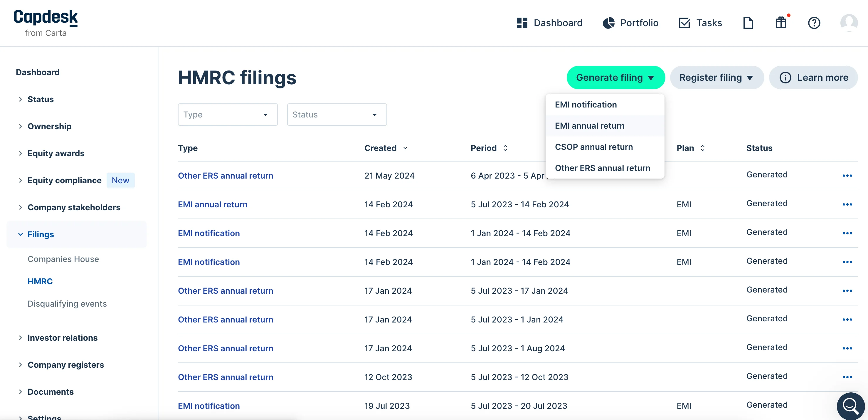The height and width of the screenshot is (420, 868).
Task: Choose CSOP annual return menu option
Action: [x=605, y=147]
